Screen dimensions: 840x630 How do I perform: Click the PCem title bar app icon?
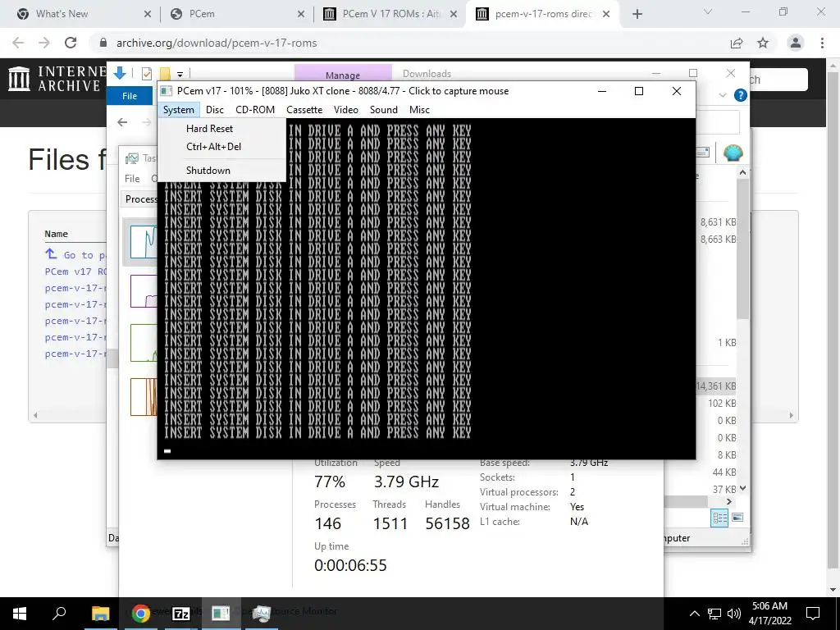(x=167, y=91)
